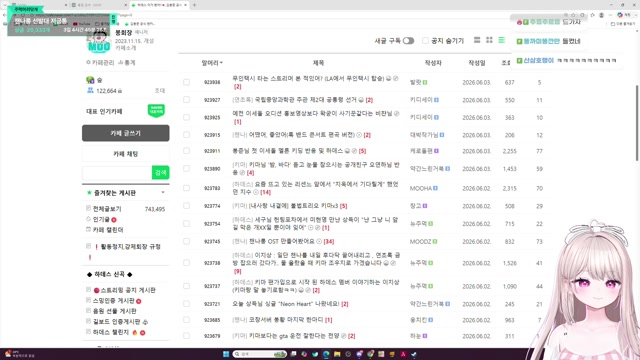Click the level badge next to author 발랏

(x=425, y=82)
